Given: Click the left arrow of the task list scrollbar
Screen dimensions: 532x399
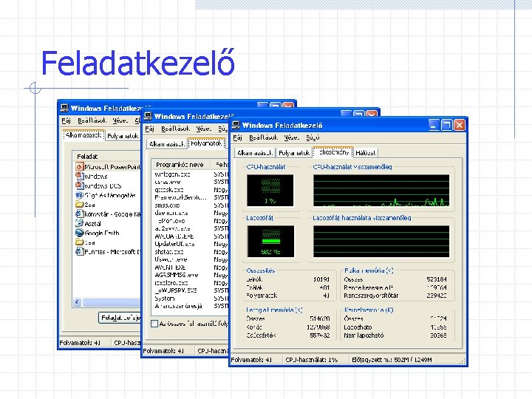Looking at the screenshot, I should [78, 302].
